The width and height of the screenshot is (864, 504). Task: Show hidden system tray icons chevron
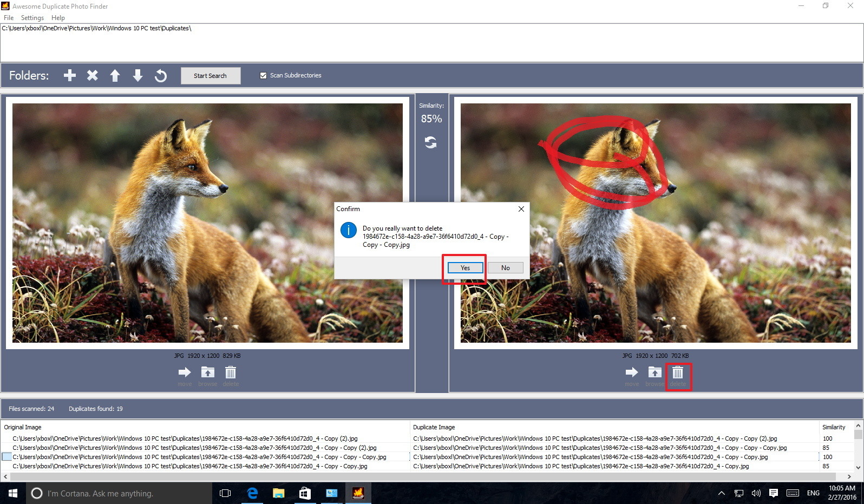(721, 493)
